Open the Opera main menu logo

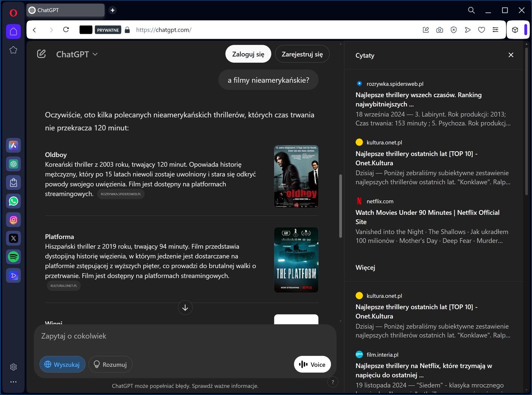13,13
